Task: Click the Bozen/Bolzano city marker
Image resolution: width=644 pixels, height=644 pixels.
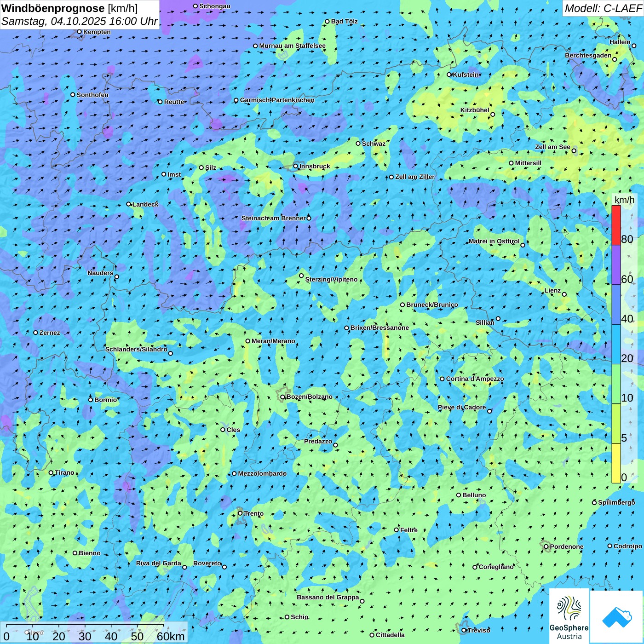Action: point(283,397)
